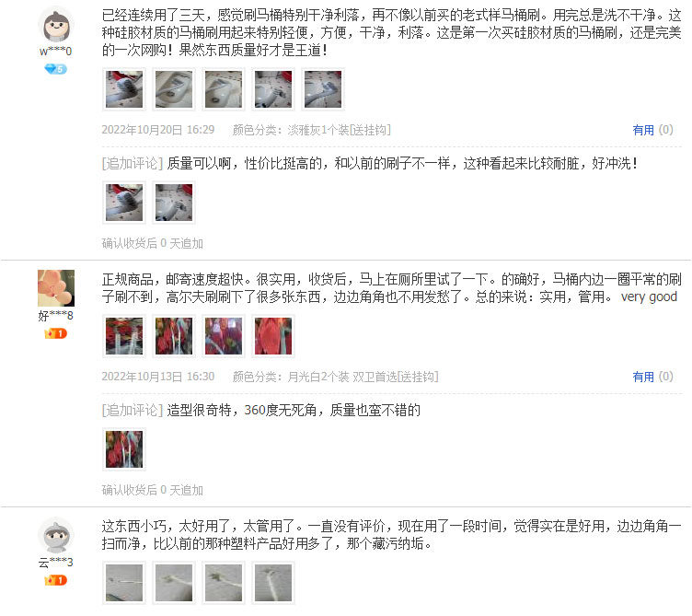The image size is (692, 616).
Task: Open second photo in 好***8's review
Action: point(174,336)
